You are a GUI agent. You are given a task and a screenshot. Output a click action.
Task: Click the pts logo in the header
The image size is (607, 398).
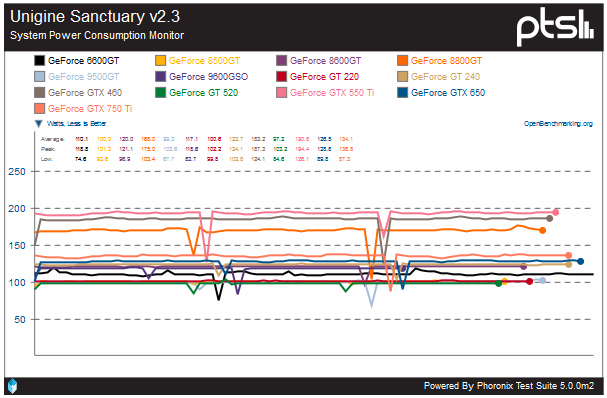(x=555, y=26)
